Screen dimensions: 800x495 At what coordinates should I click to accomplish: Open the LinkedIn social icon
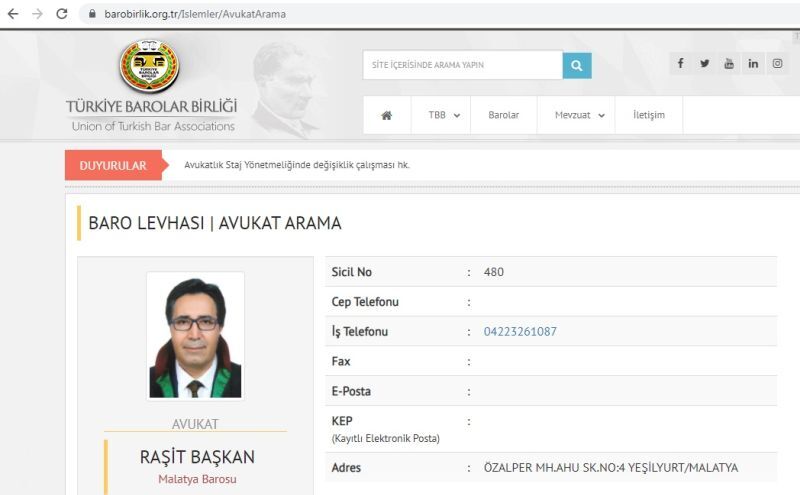[753, 63]
